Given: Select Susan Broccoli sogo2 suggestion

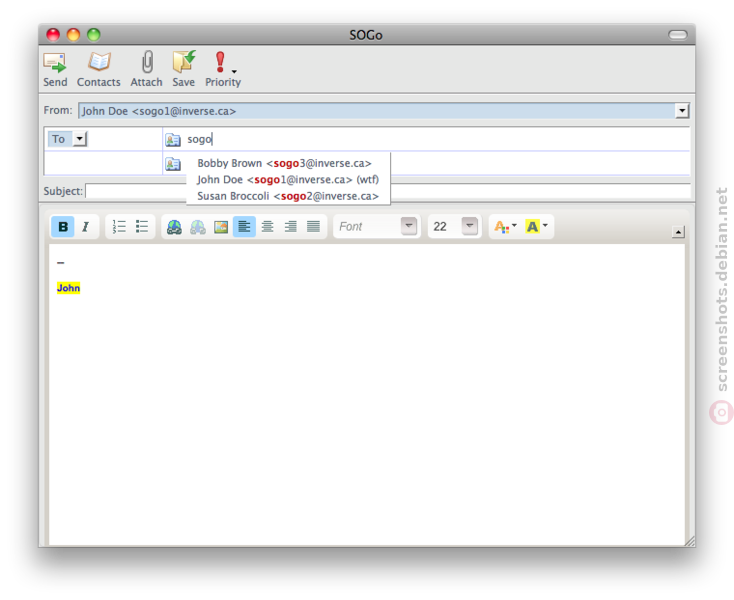Looking at the screenshot, I should pyautogui.click(x=288, y=196).
